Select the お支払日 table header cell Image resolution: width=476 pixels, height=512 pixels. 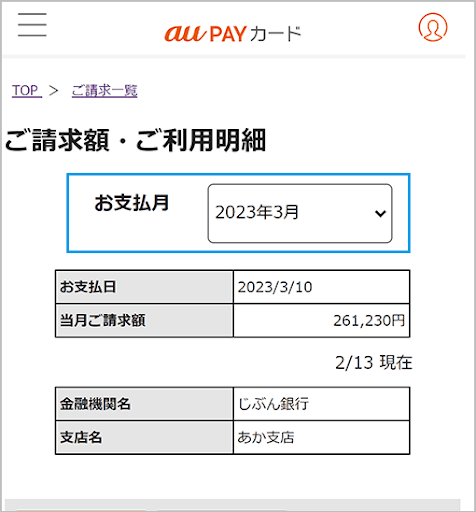[x=144, y=287]
